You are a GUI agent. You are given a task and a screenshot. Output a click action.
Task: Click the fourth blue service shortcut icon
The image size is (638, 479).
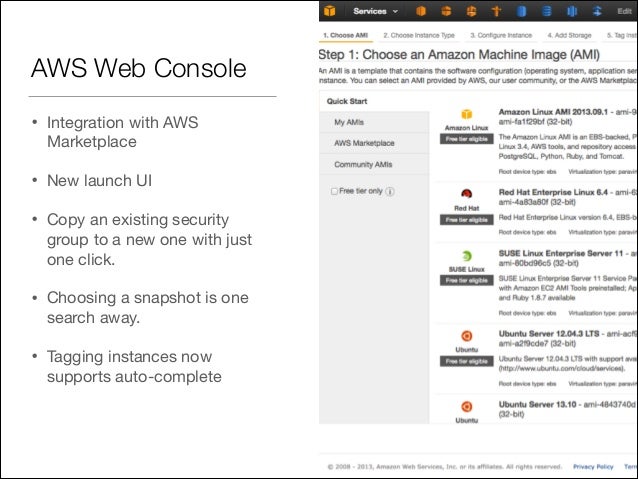(x=597, y=11)
